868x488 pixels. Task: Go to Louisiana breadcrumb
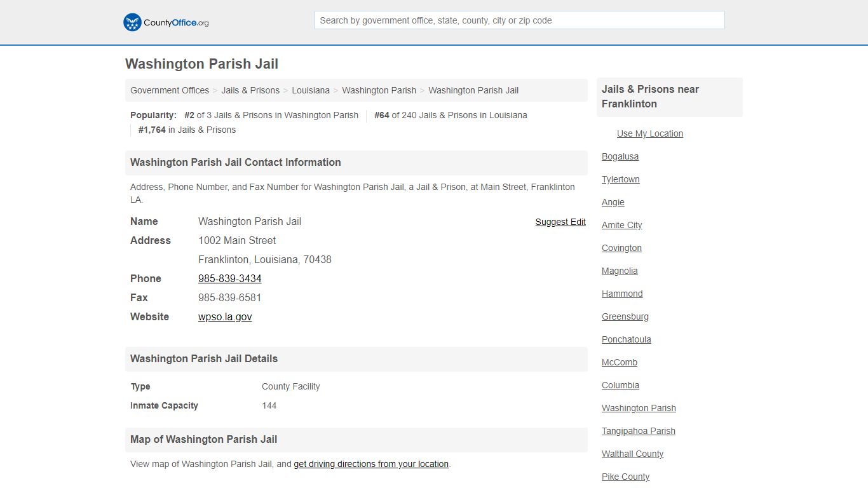[311, 90]
